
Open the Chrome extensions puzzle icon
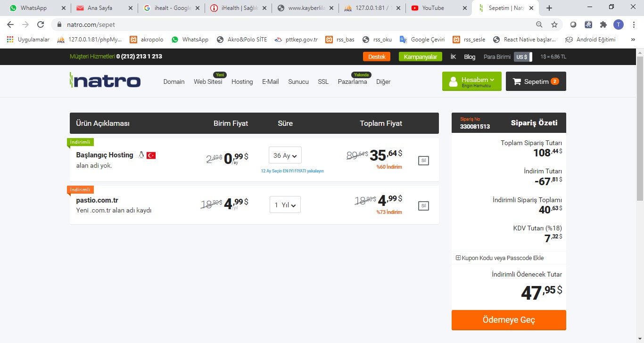pyautogui.click(x=603, y=24)
